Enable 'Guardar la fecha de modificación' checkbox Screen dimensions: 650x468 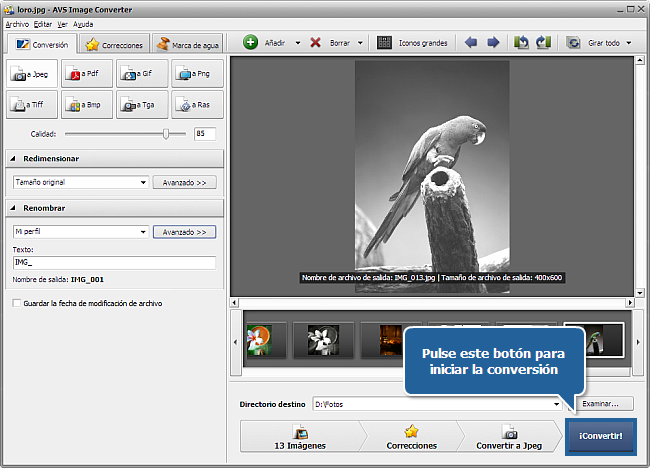pos(15,303)
